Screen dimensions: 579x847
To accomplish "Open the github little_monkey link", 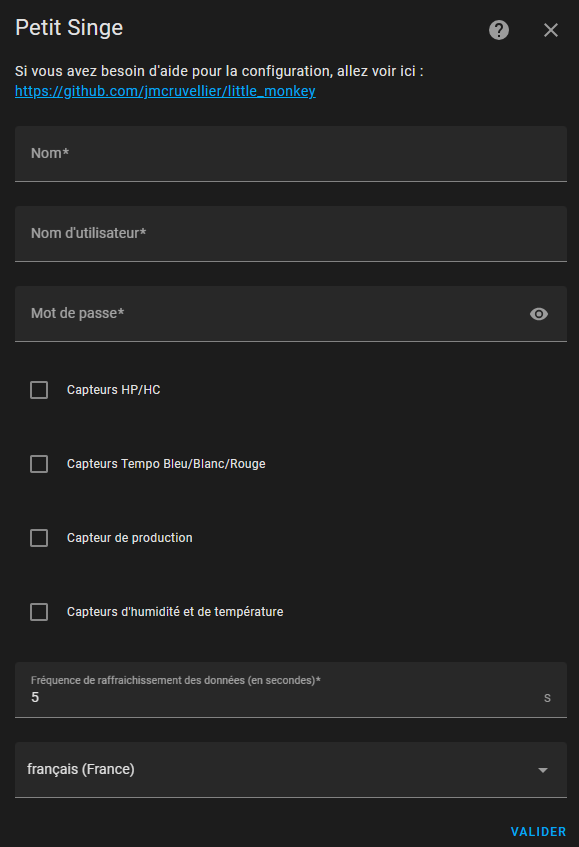I will click(165, 91).
